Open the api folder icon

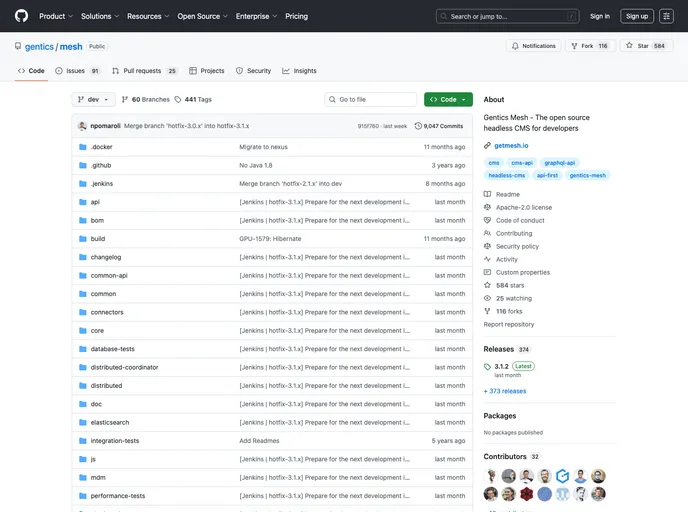82,202
